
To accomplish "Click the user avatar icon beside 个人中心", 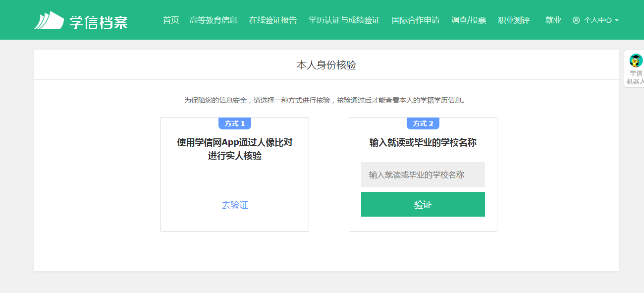I will pos(576,20).
